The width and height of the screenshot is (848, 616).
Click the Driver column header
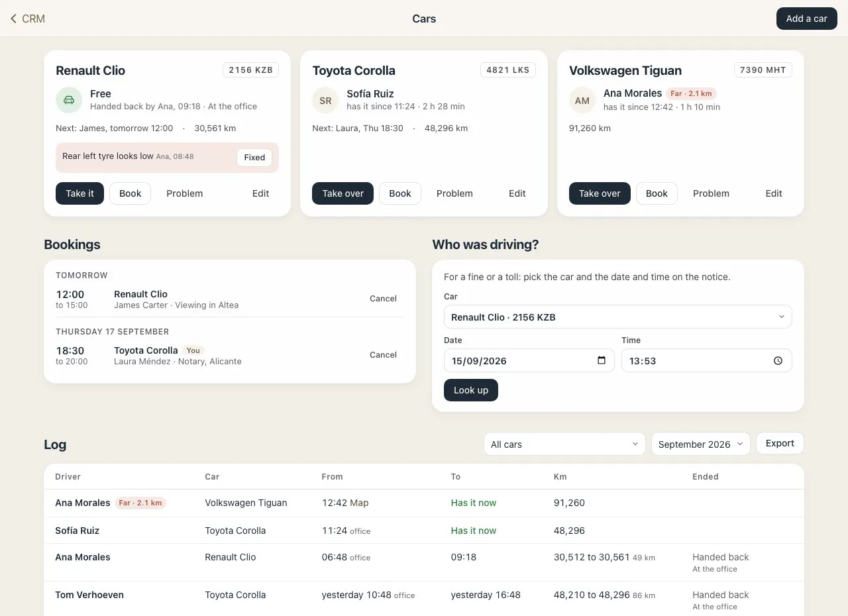click(x=68, y=476)
